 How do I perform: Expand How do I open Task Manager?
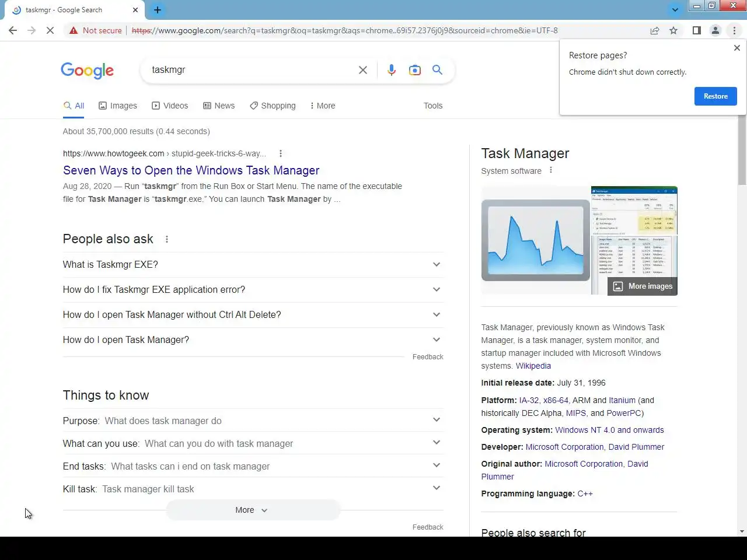coord(253,339)
